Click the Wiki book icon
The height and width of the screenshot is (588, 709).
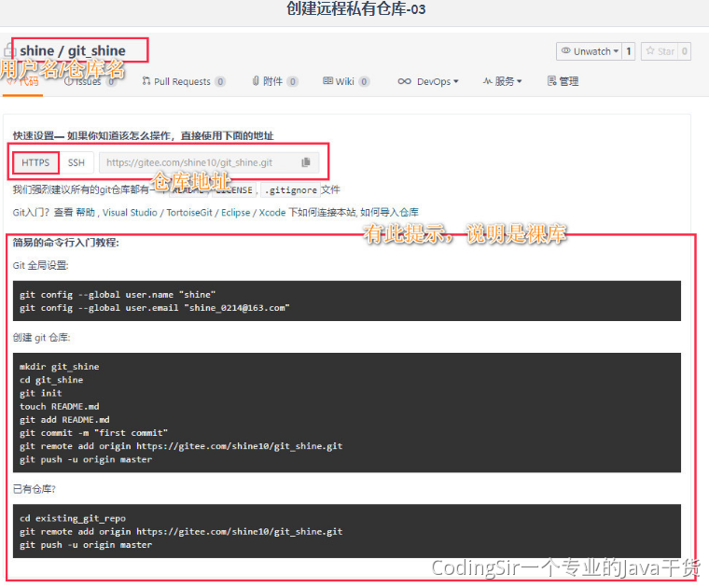(x=327, y=81)
